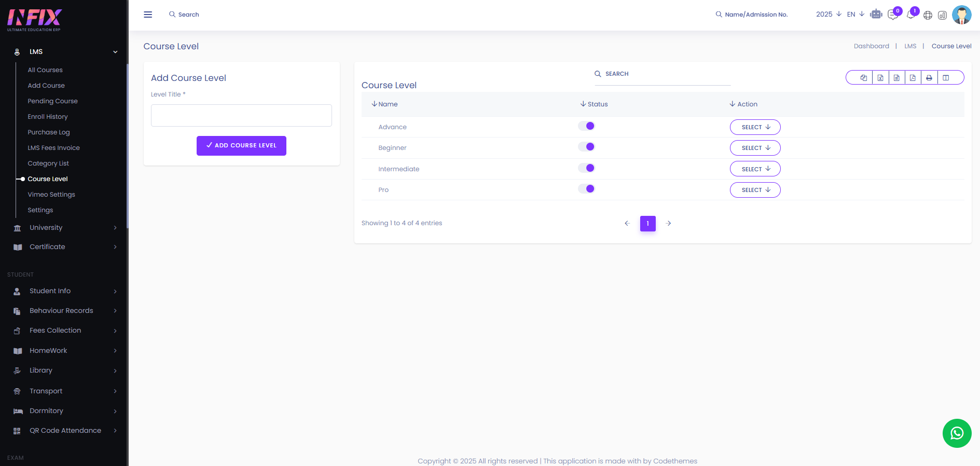Screen dimensions: 980x466
Task: Toggle status switch for Pro level
Action: tap(586, 189)
